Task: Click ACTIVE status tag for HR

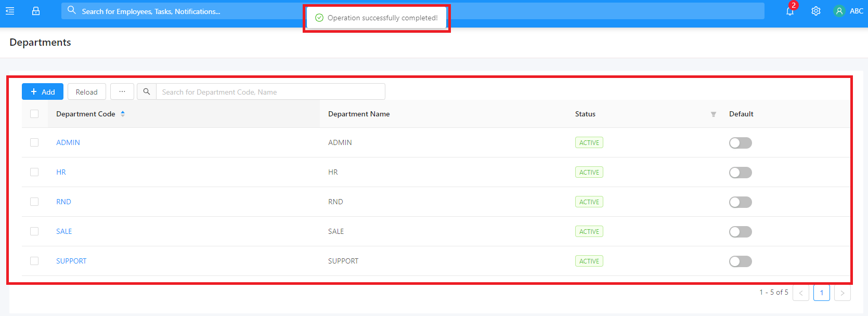Action: point(589,173)
